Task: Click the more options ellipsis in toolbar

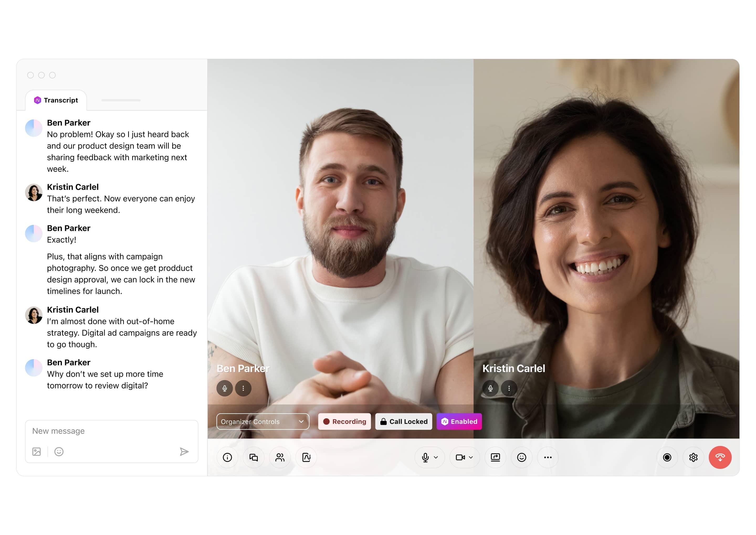Action: coord(549,457)
